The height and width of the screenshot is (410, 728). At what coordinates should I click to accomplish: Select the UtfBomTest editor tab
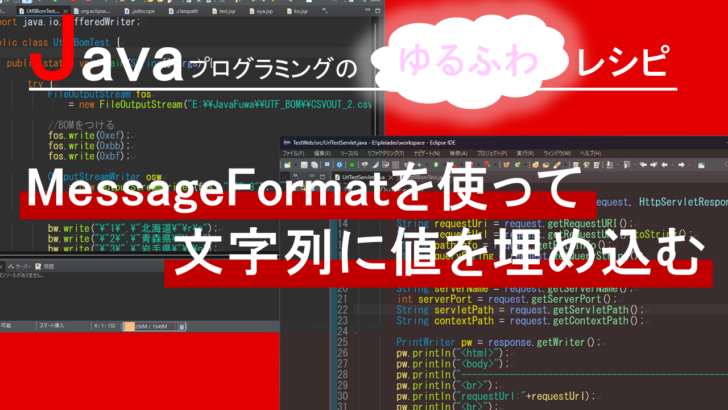(41, 10)
